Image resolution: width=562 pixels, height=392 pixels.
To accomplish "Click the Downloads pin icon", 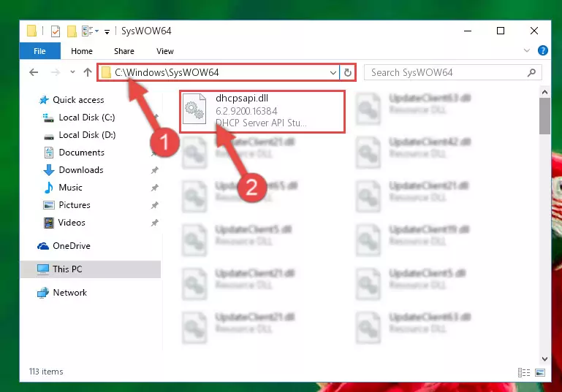I will point(154,170).
